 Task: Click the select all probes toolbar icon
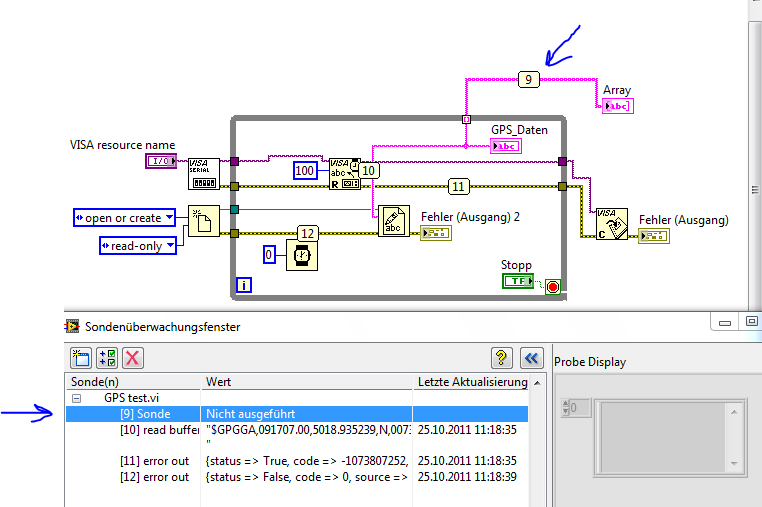click(107, 358)
